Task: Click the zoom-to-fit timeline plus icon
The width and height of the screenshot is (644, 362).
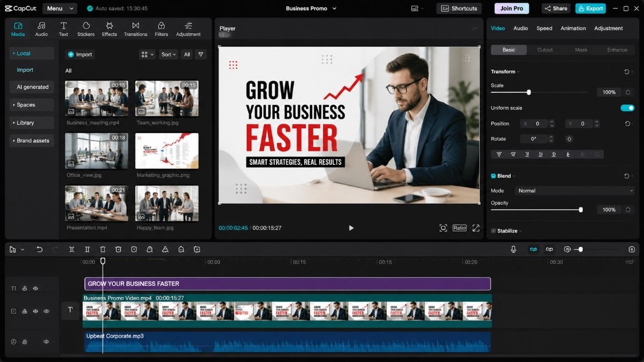Action: tap(632, 249)
